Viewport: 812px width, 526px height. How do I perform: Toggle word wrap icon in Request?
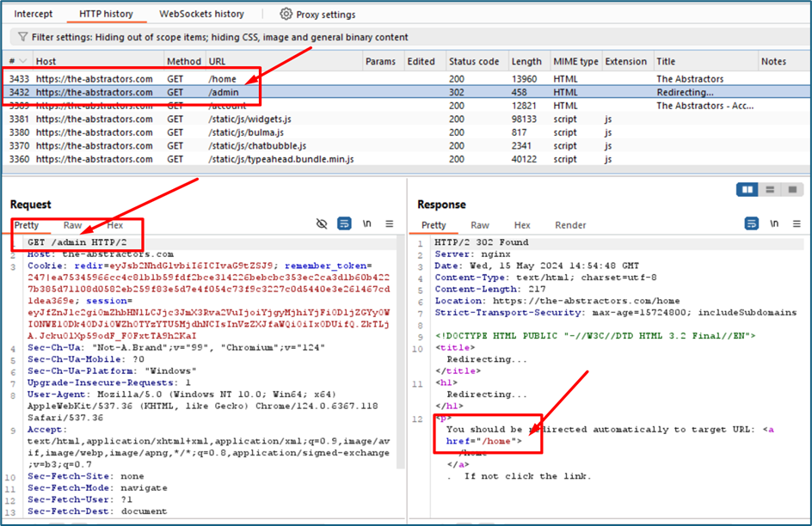tap(344, 223)
